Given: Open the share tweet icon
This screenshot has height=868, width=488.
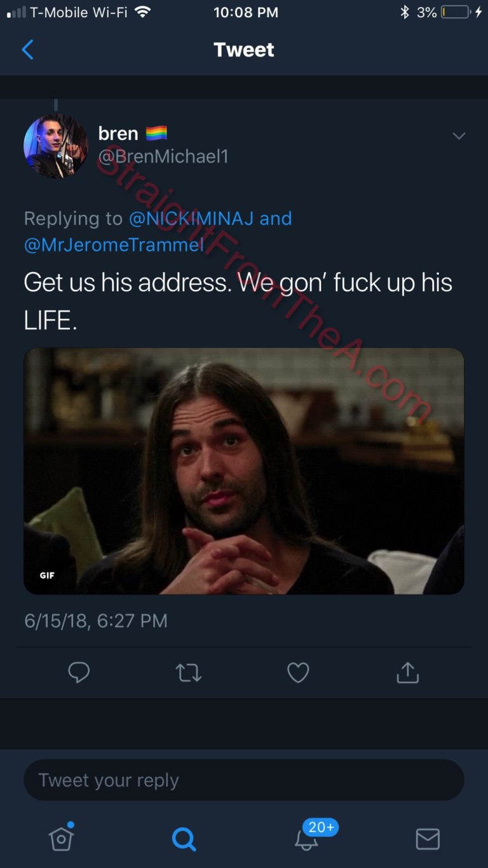Looking at the screenshot, I should point(407,672).
